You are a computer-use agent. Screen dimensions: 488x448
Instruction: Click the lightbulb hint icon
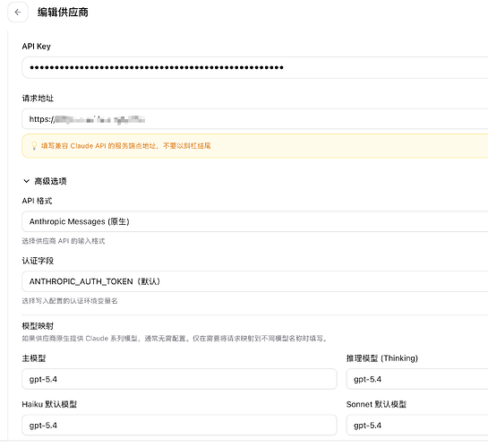34,146
